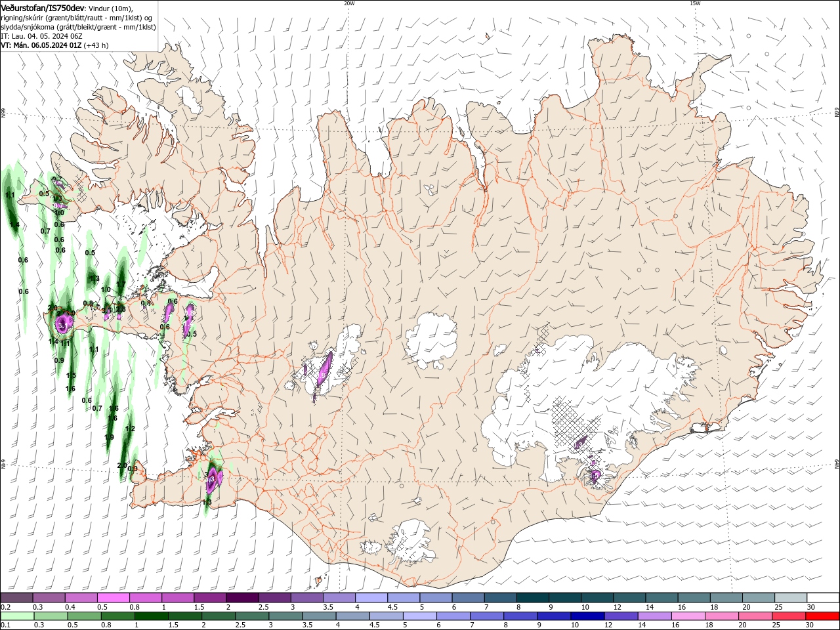
Task: Click the 15W longitude label at top
Action: [x=695, y=3]
